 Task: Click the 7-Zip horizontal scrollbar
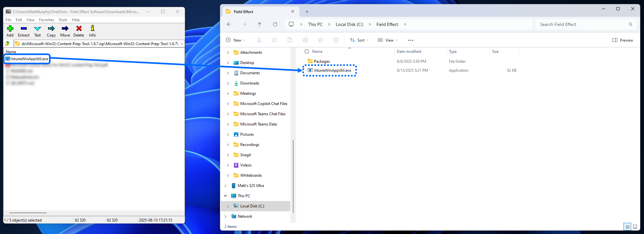pyautogui.click(x=28, y=213)
